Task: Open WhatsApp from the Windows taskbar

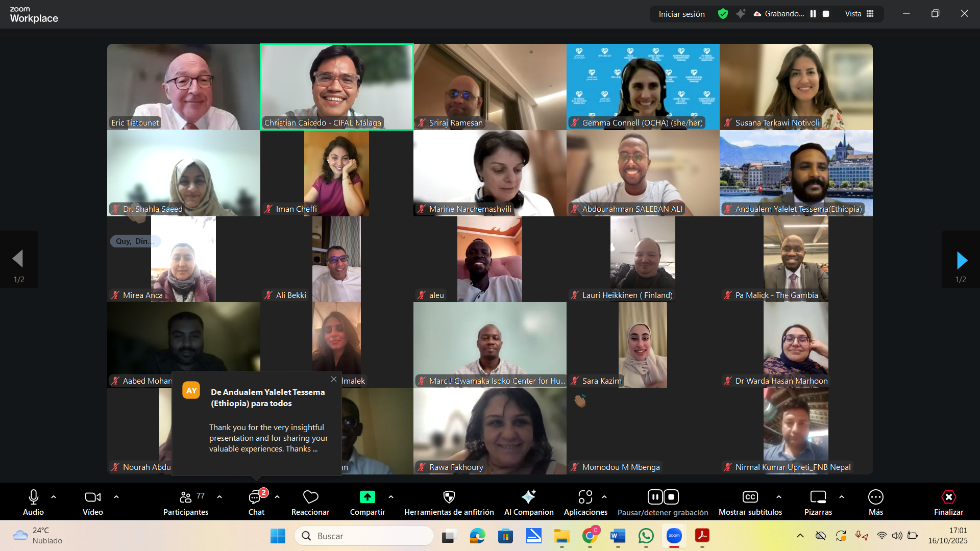Action: pos(646,536)
